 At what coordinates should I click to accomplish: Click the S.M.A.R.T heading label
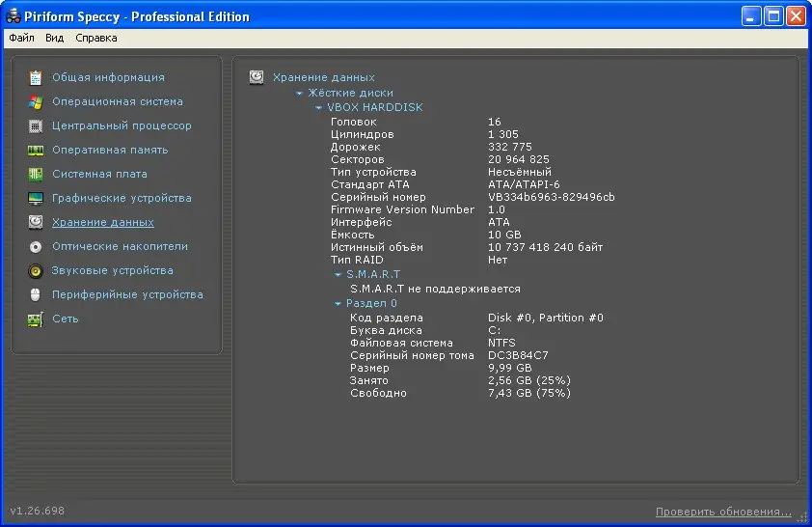click(x=373, y=274)
